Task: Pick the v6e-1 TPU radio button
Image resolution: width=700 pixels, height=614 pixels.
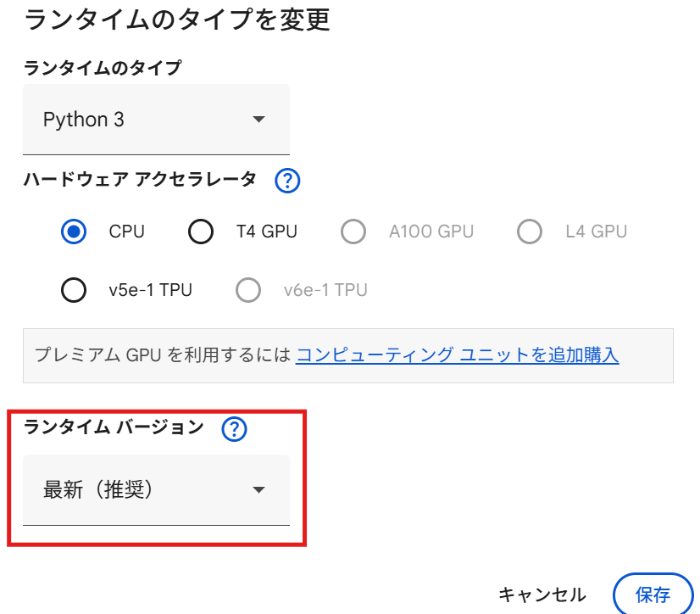Action: 248,290
